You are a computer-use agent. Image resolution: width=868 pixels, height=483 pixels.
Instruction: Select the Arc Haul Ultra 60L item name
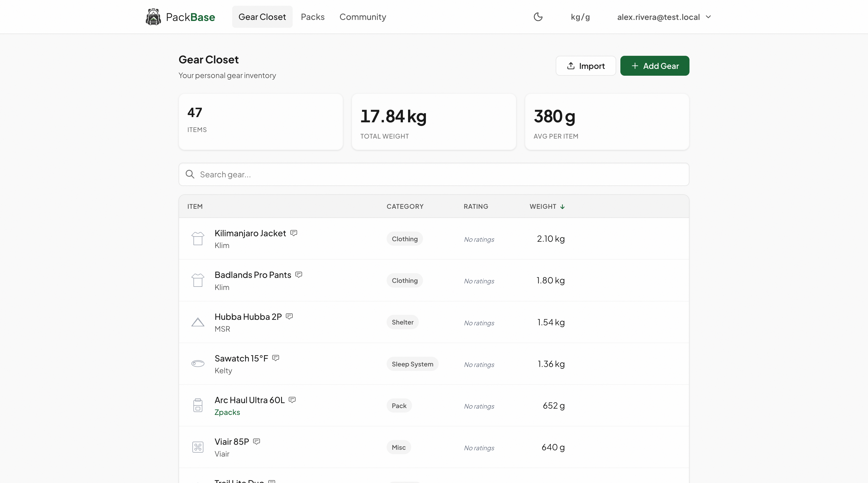(x=250, y=400)
